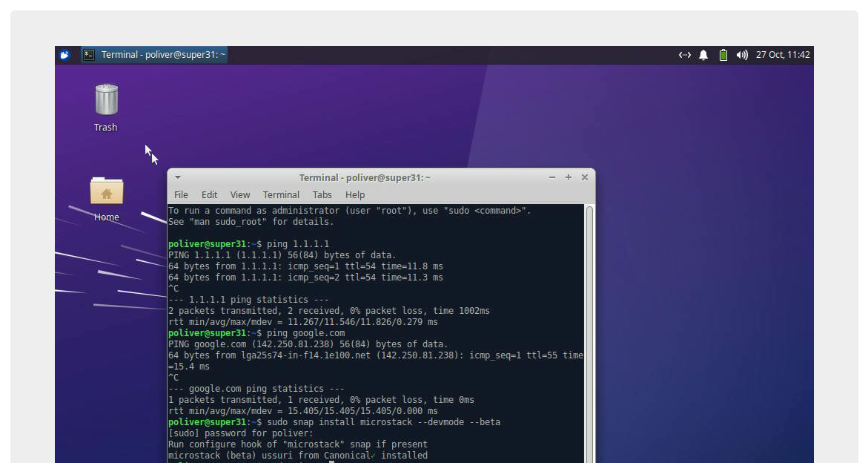Open the Tabs menu

[322, 194]
